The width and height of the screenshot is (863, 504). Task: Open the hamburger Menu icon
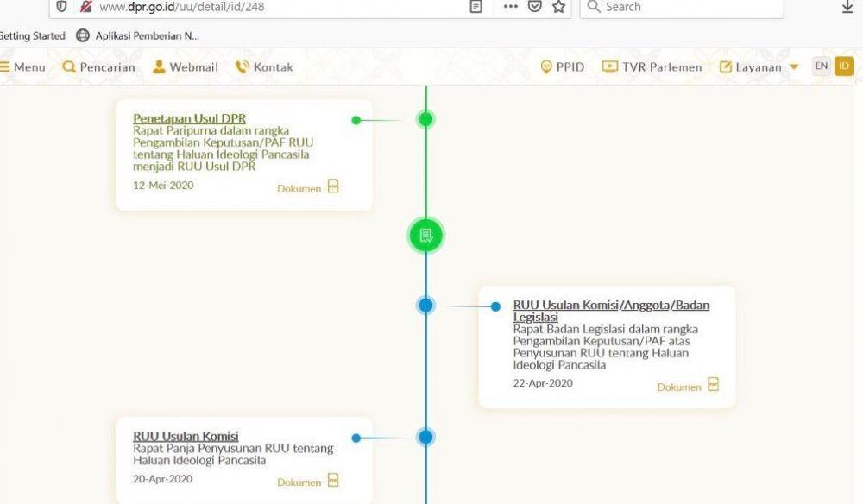[x=5, y=67]
